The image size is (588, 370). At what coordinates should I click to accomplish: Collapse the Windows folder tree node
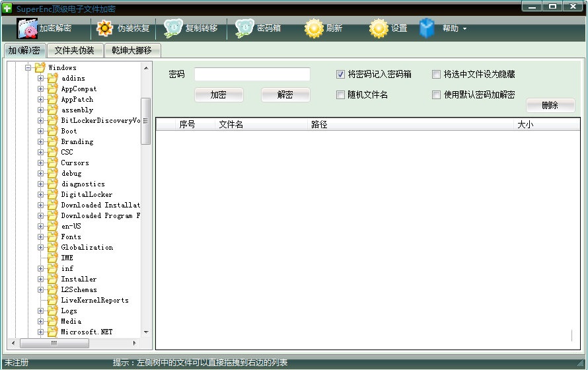click(28, 68)
